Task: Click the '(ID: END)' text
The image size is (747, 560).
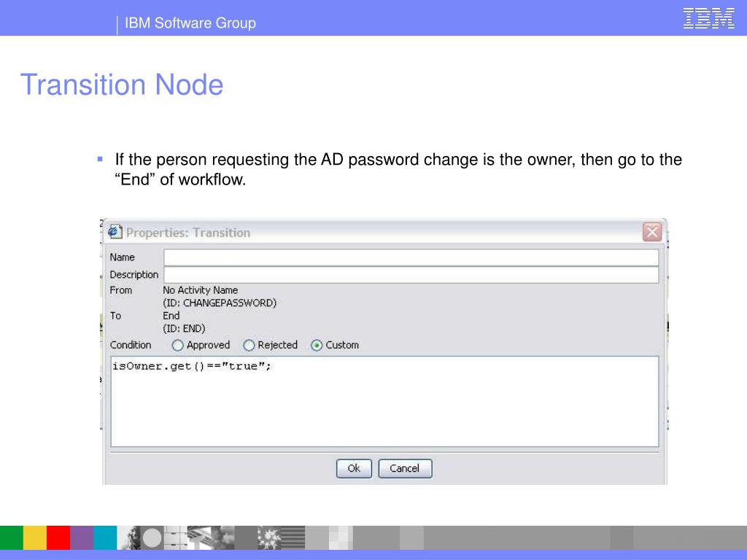Action: 184,329
